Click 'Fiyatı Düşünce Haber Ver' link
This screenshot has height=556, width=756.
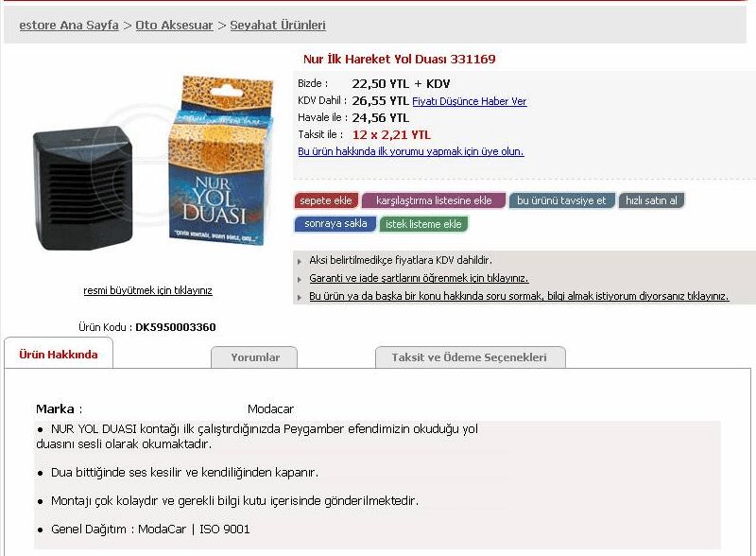tap(469, 101)
